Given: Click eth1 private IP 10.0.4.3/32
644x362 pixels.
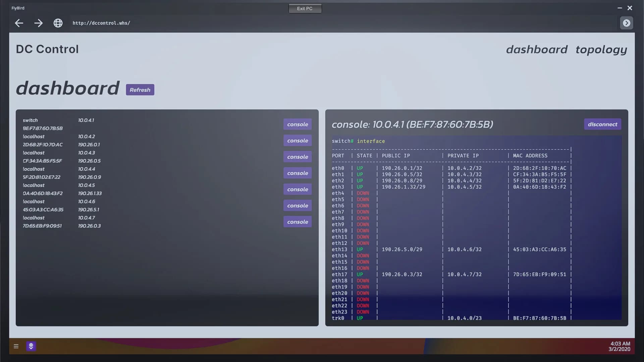Looking at the screenshot, I should tap(464, 174).
